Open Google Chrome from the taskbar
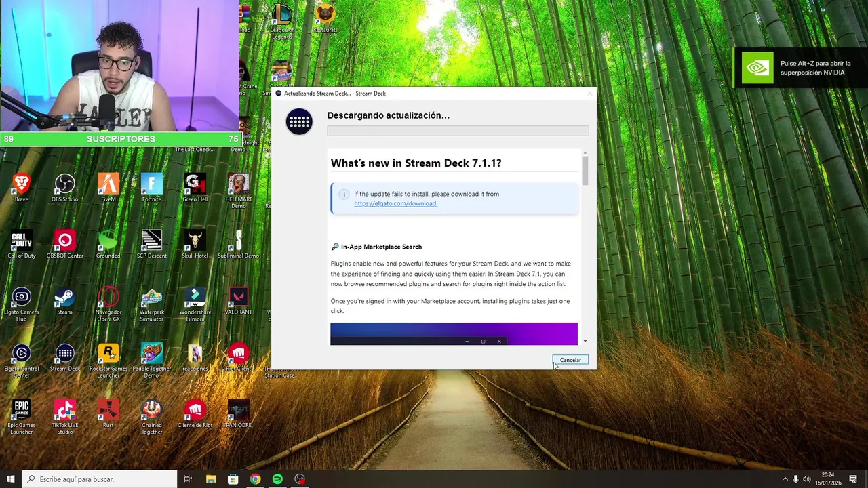The image size is (868, 488). tap(255, 479)
